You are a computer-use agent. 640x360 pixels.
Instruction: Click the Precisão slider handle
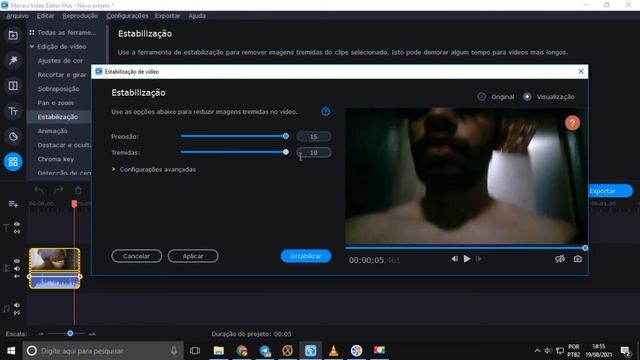click(x=286, y=136)
